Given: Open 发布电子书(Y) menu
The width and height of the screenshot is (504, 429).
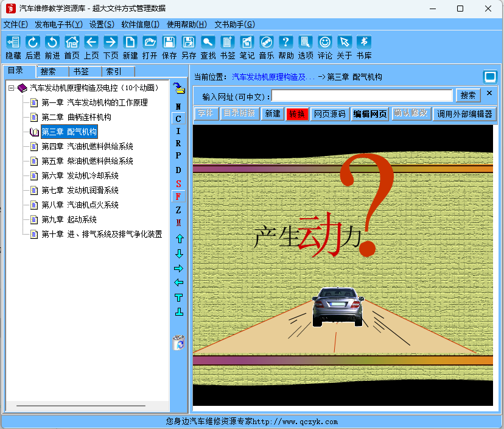Looking at the screenshot, I should [x=58, y=24].
